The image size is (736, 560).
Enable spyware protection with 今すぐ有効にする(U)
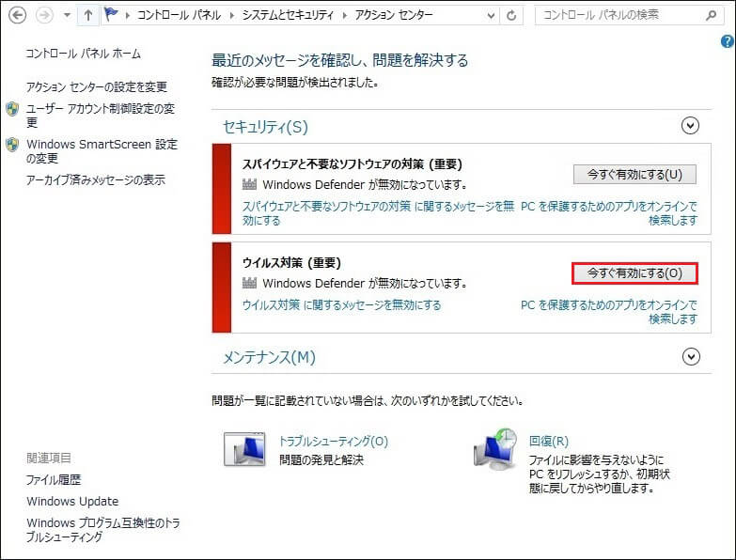[x=634, y=174]
